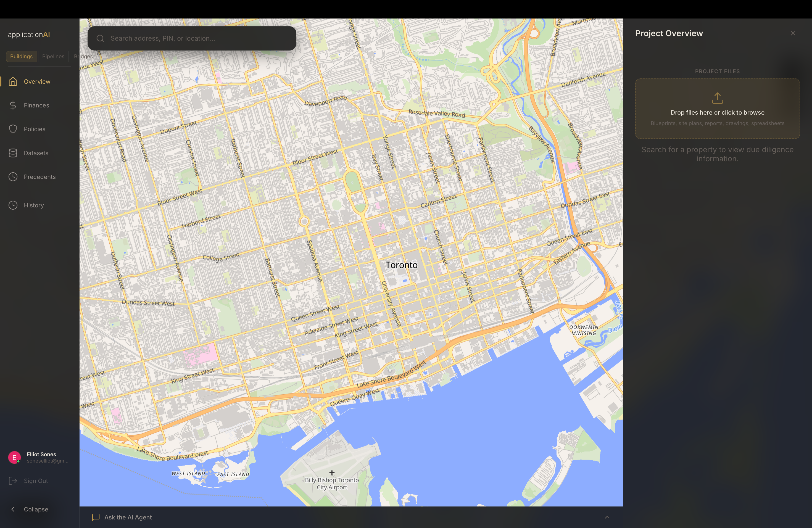Click the Precedents clock icon
812x528 pixels.
pyautogui.click(x=13, y=177)
